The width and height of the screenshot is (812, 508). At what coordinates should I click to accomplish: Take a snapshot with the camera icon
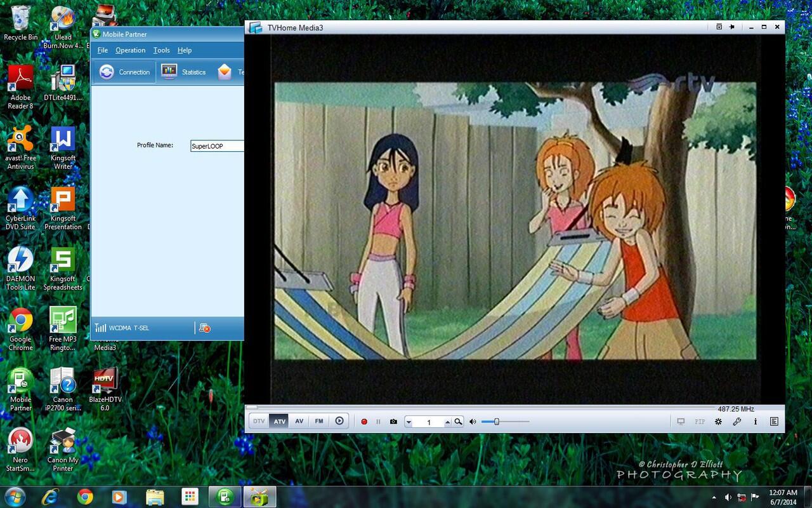[393, 422]
